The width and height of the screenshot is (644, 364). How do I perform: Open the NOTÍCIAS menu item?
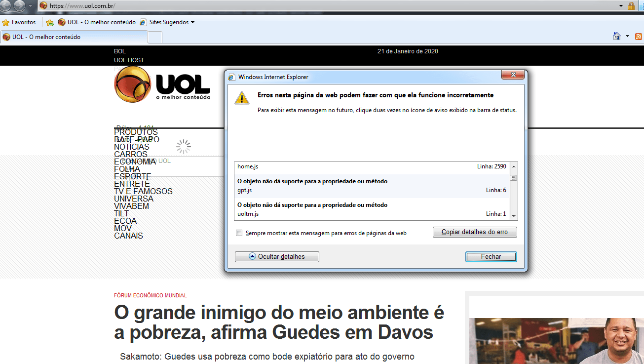pos(132,147)
